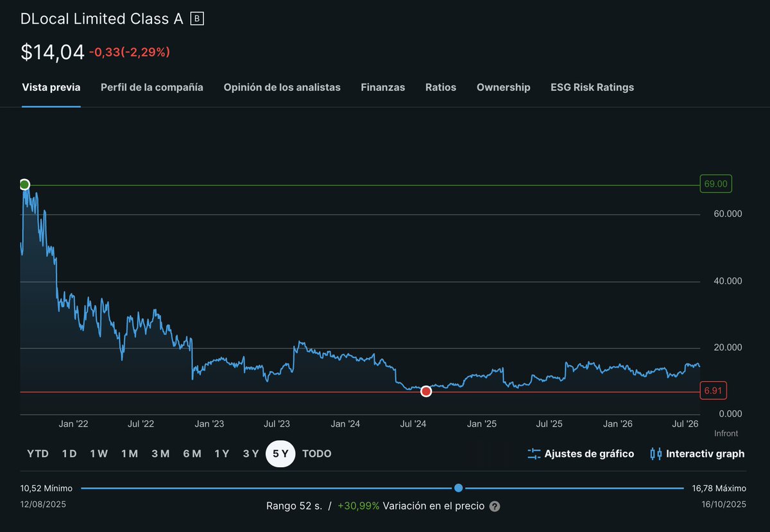Click the green 69.00 price label
The height and width of the screenshot is (532, 770).
tap(716, 184)
